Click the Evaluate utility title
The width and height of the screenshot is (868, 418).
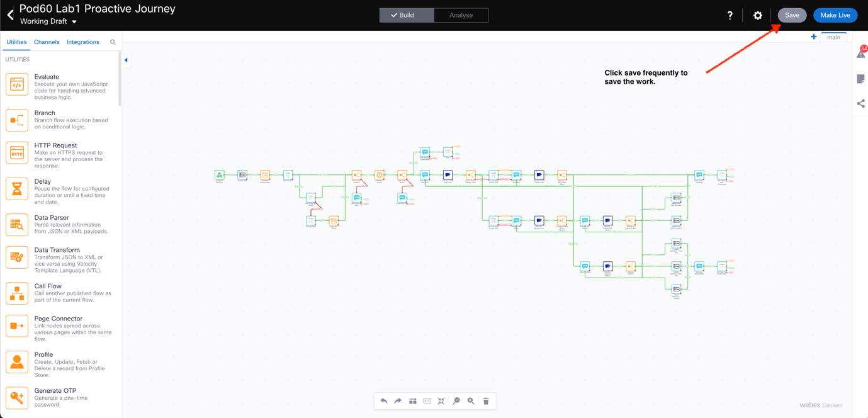pos(47,77)
